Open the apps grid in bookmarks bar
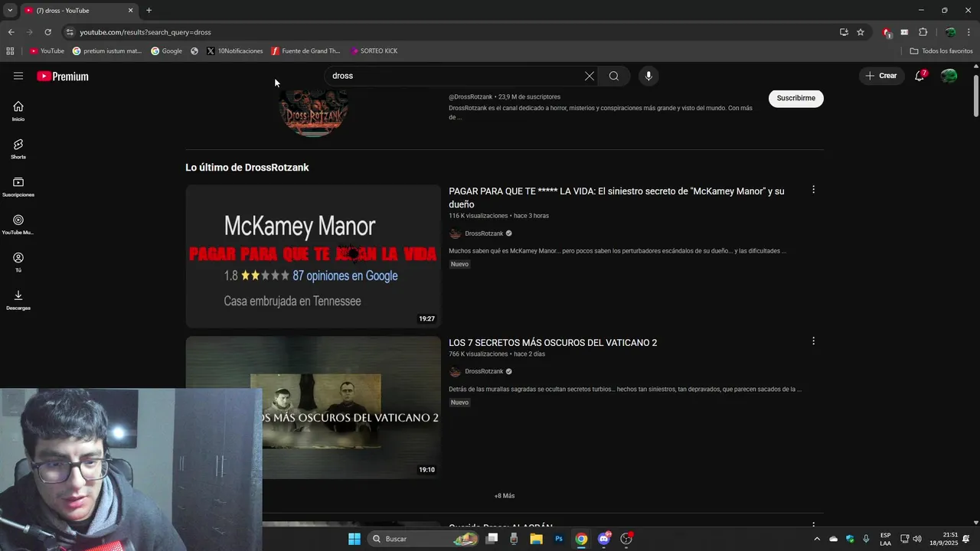Image resolution: width=980 pixels, height=551 pixels. [10, 51]
